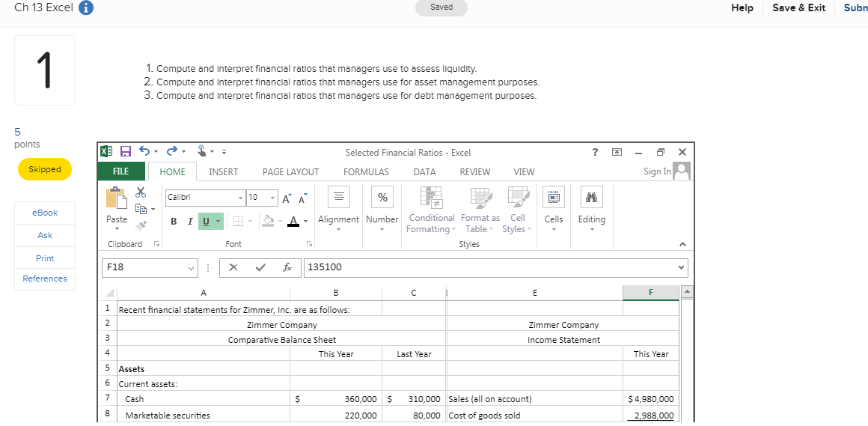Open the Cells group icon
This screenshot has width=868, height=426.
click(x=554, y=198)
